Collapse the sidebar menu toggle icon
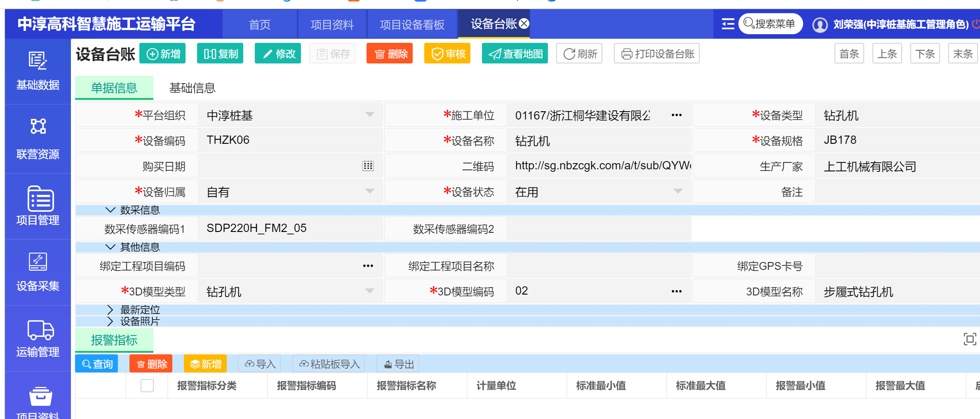 (x=728, y=24)
